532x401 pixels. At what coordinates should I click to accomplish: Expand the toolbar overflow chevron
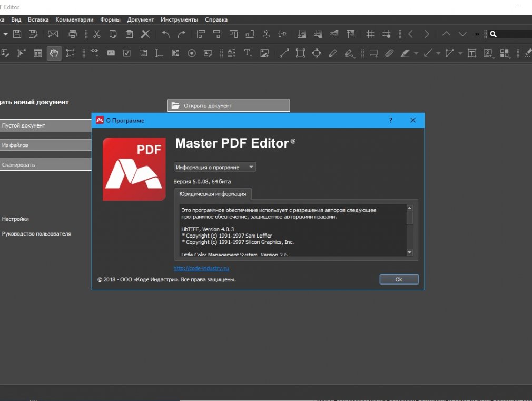(477, 34)
